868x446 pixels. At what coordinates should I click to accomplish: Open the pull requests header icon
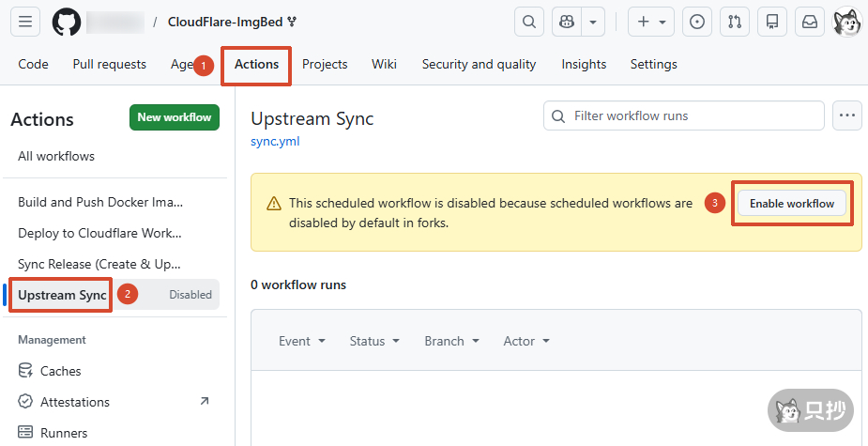click(x=735, y=22)
